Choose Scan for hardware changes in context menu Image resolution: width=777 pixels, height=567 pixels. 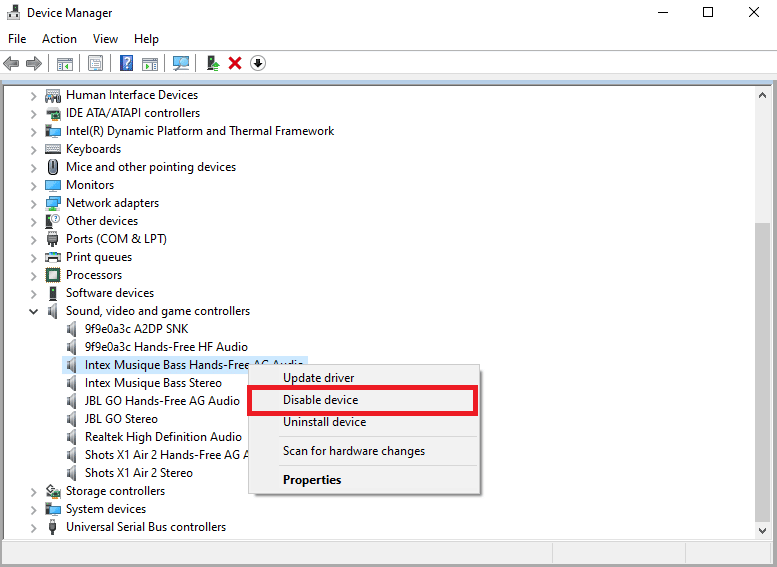tap(364, 451)
